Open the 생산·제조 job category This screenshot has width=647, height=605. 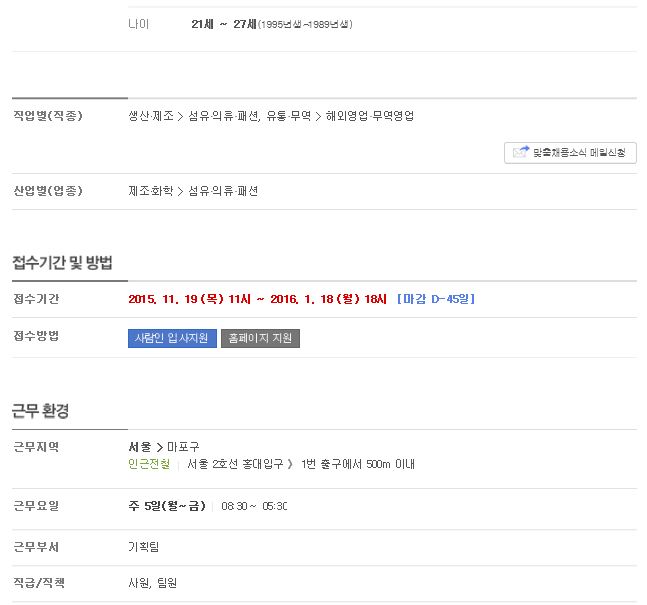tap(151, 116)
